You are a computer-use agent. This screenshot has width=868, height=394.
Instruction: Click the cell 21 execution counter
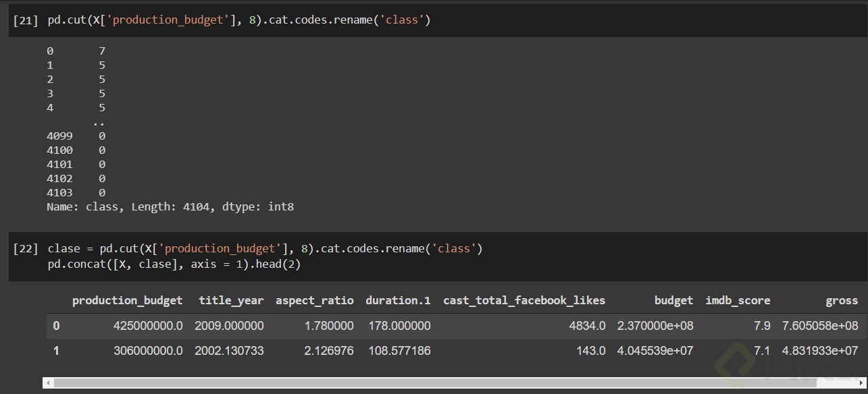click(x=26, y=20)
